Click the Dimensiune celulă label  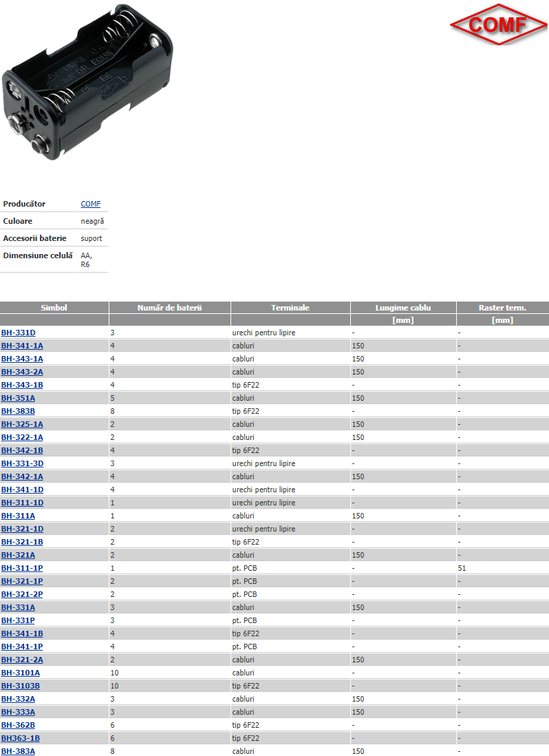pyautogui.click(x=38, y=255)
